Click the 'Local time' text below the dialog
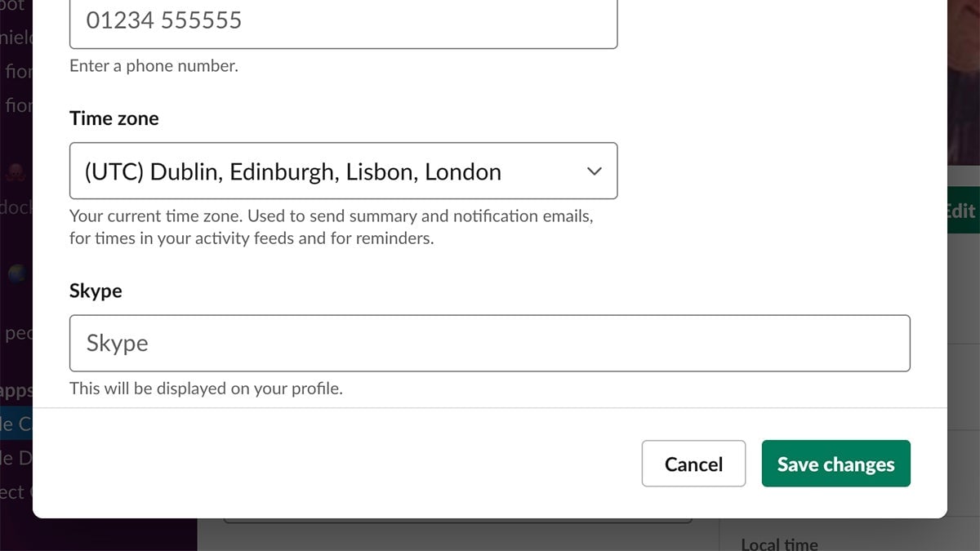Viewport: 980px width, 551px height. coord(779,544)
